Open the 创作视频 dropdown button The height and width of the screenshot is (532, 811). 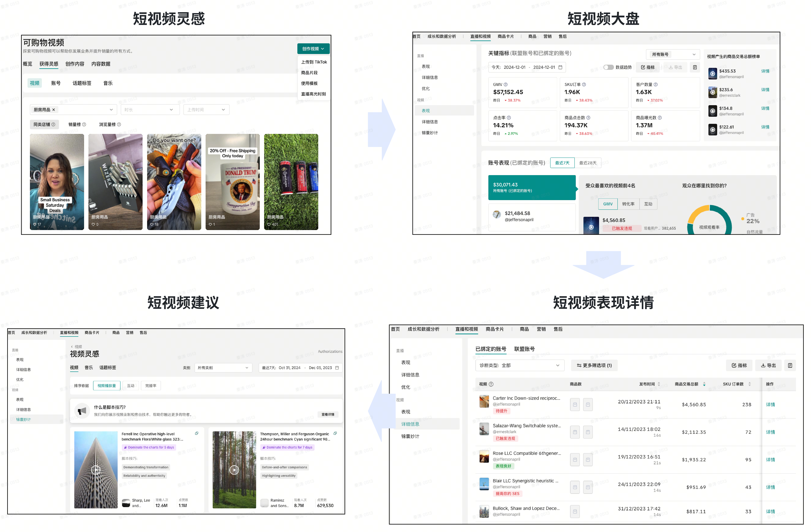(x=313, y=49)
